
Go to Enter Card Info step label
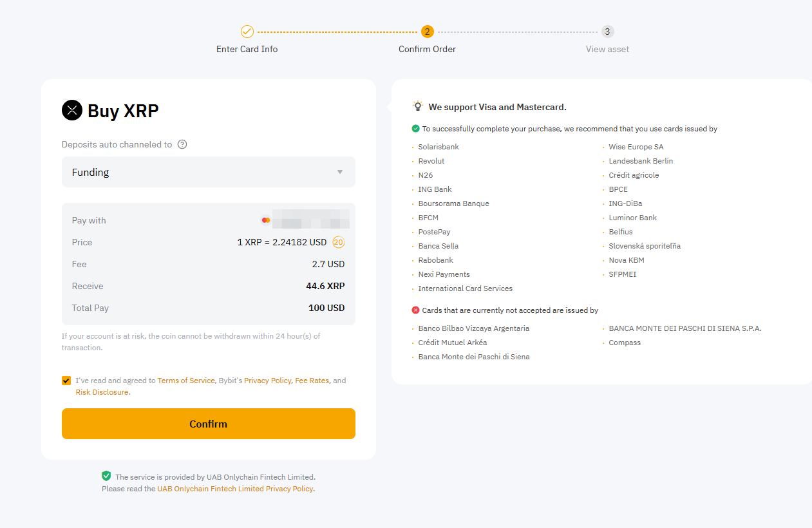pos(247,49)
